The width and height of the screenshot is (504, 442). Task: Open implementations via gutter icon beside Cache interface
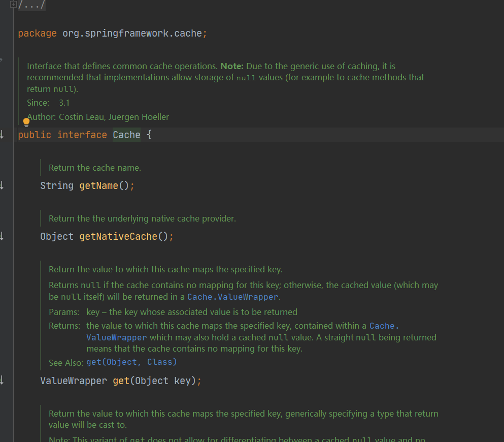pos(2,135)
